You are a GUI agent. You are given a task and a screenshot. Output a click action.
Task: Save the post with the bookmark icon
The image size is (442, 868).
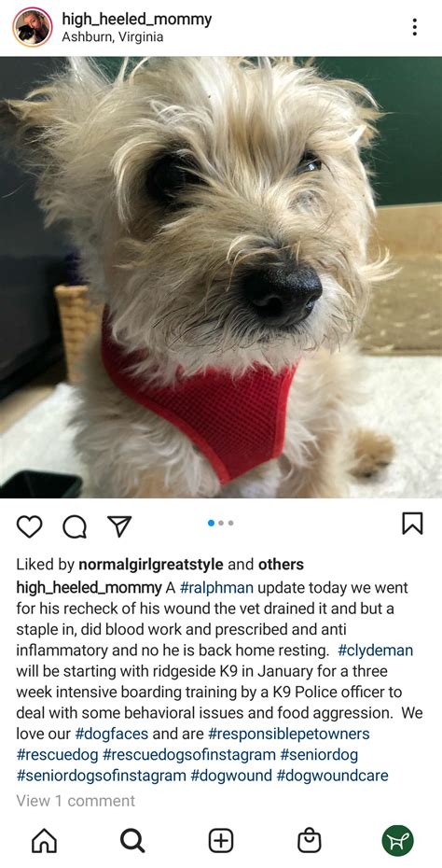(412, 524)
